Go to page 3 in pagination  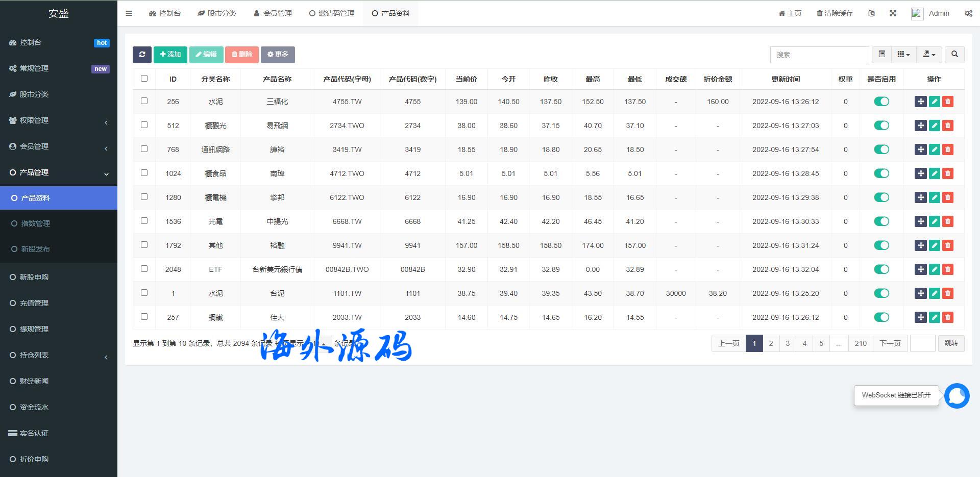(788, 343)
